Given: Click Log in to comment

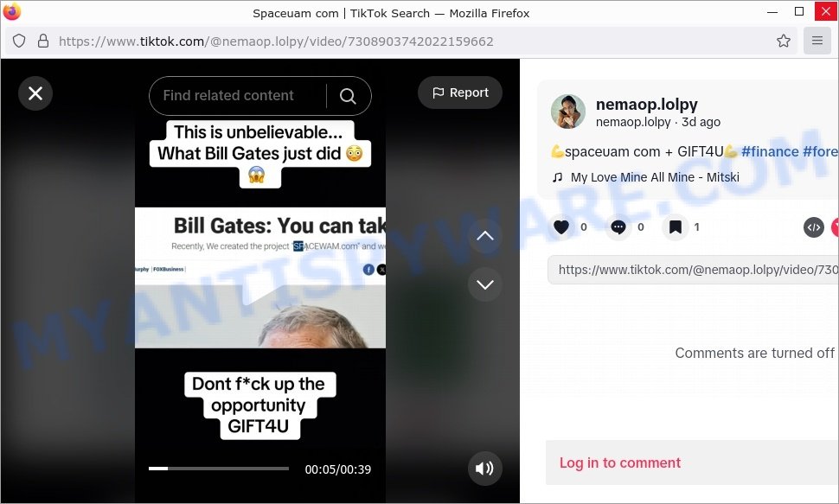Looking at the screenshot, I should point(619,463).
